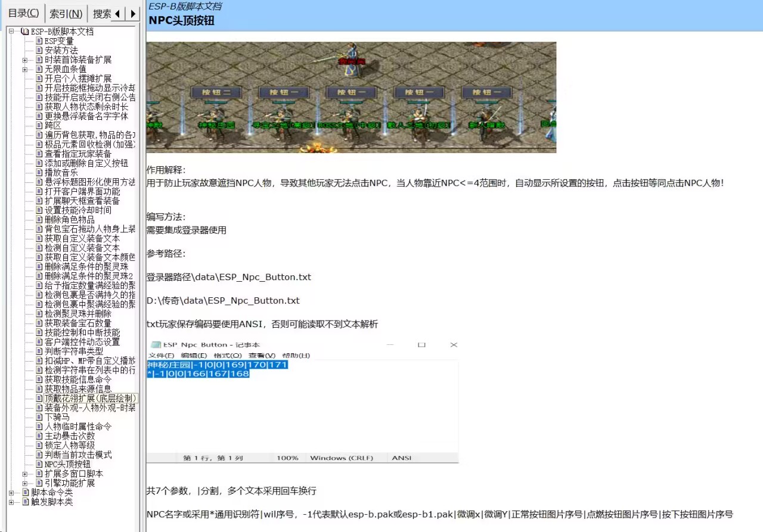Click the ESP_Npc_Button Notepad screenshot image
This screenshot has height=532, width=763.
303,402
